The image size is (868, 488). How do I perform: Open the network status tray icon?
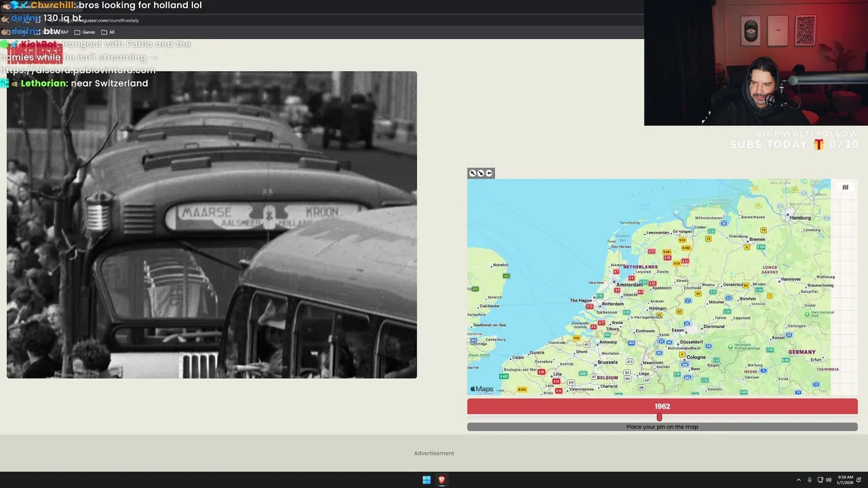click(820, 481)
